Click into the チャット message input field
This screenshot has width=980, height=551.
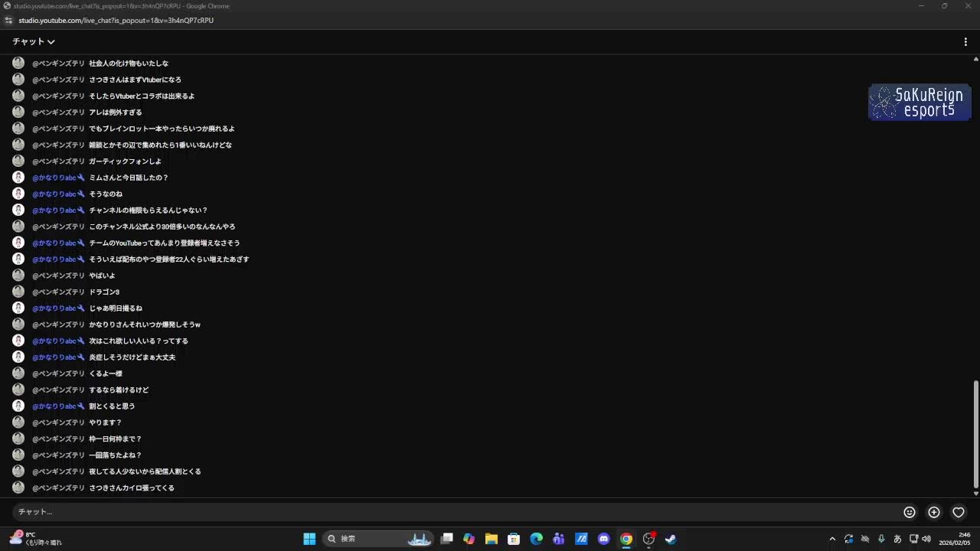tap(456, 512)
